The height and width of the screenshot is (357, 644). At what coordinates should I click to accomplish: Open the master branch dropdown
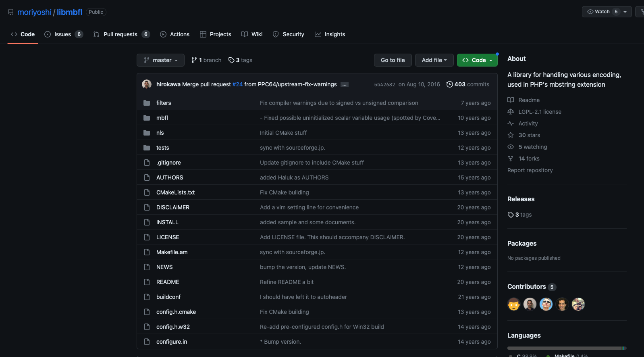pos(160,60)
